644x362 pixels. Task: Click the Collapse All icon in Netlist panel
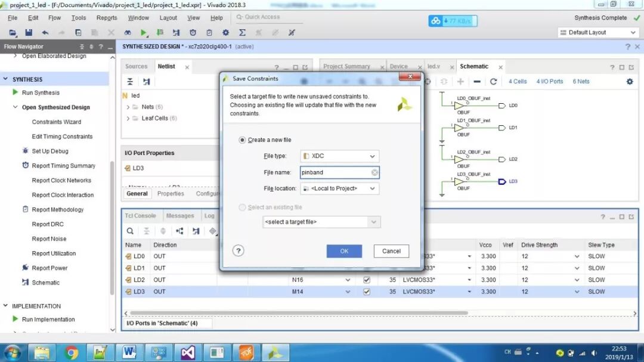(x=130, y=81)
